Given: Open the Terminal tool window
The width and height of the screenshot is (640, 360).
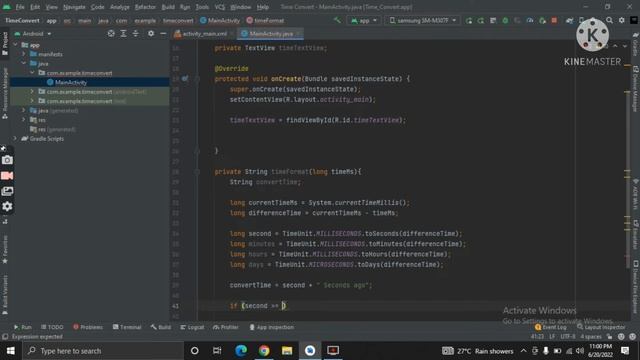Looking at the screenshot, I should coord(127,327).
